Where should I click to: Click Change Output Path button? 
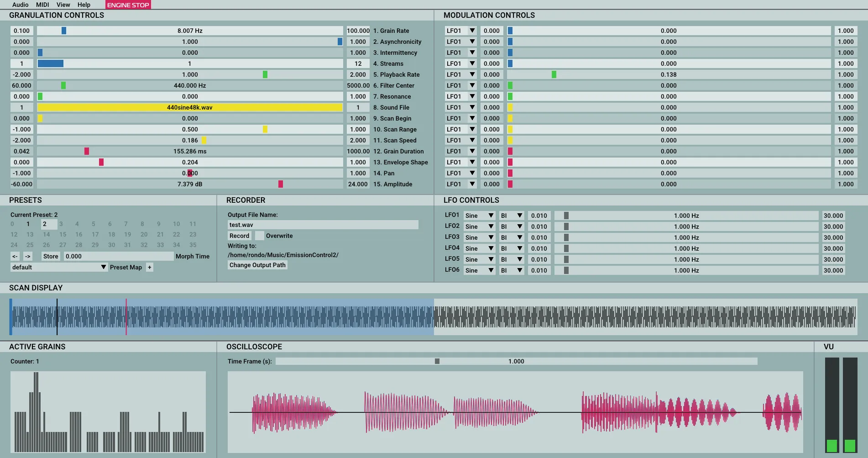click(x=257, y=265)
